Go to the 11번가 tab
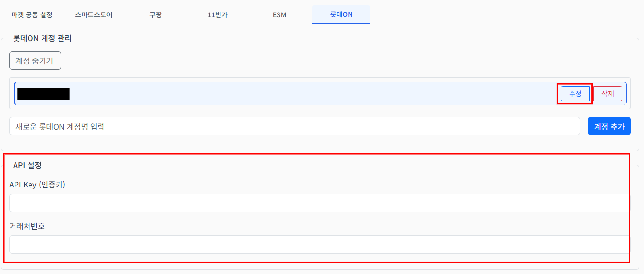The height and width of the screenshot is (274, 644). click(x=218, y=14)
